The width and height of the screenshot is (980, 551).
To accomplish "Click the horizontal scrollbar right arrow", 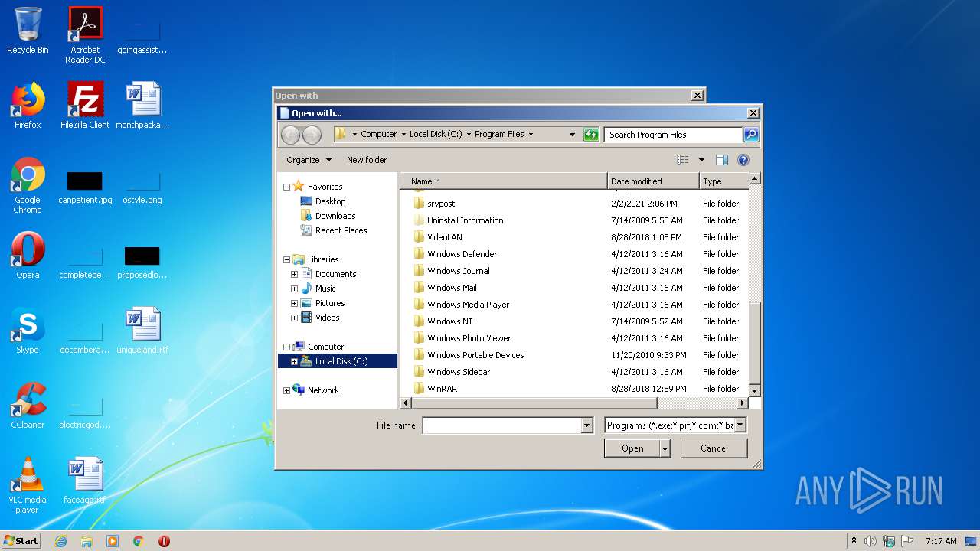I will [742, 403].
